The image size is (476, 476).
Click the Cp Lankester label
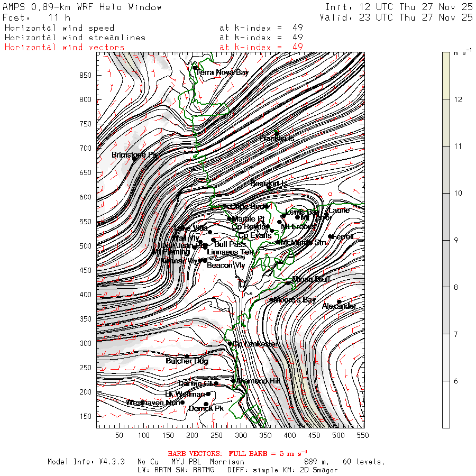[x=255, y=344]
